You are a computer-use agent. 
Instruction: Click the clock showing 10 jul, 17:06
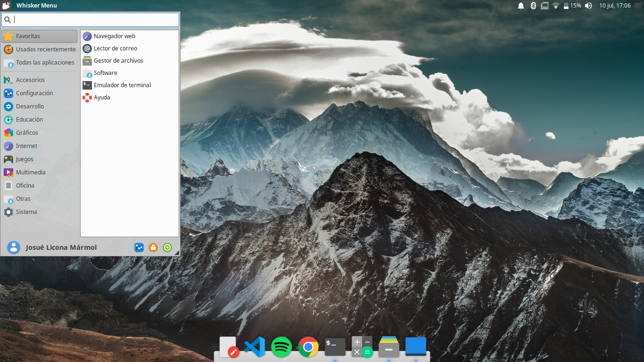615,6
